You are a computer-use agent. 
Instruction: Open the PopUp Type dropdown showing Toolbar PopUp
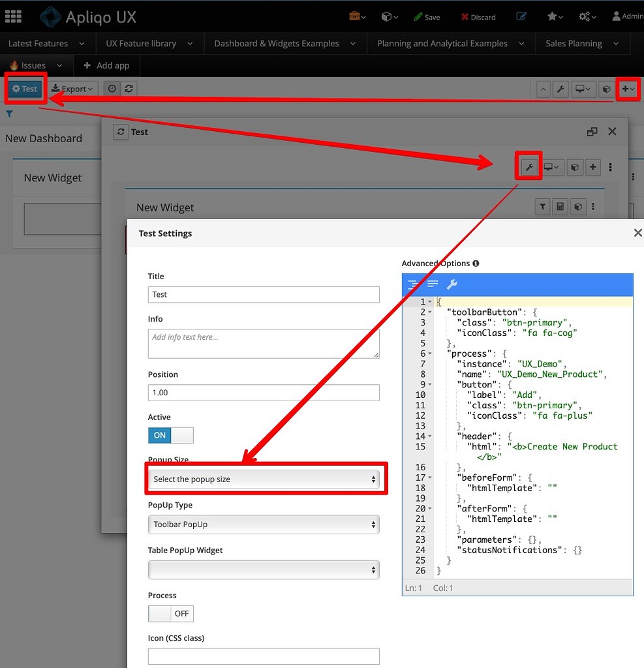pyautogui.click(x=264, y=524)
